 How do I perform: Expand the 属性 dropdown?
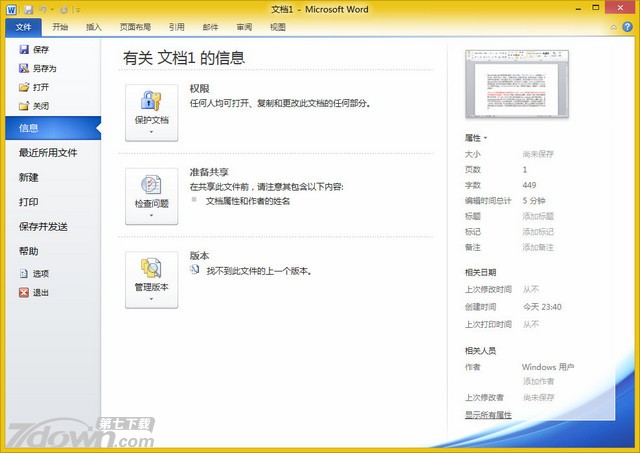[x=476, y=138]
